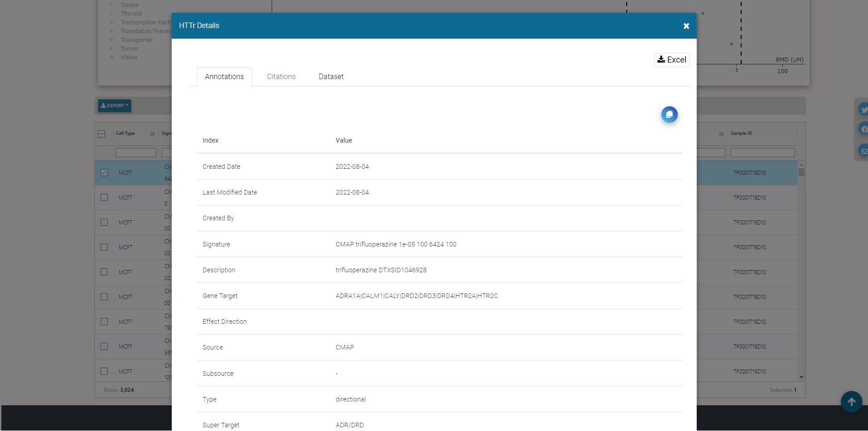Open the Cell Type column menu icon

tap(152, 133)
